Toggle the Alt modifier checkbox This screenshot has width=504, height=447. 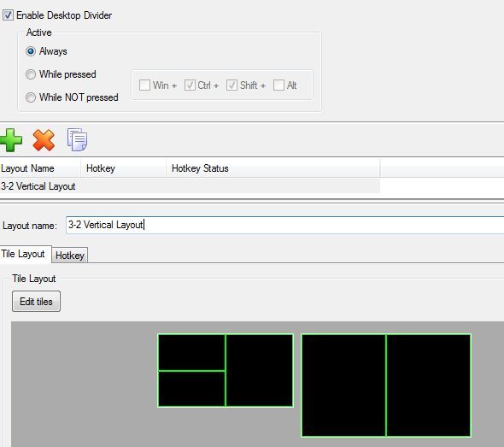[x=278, y=85]
